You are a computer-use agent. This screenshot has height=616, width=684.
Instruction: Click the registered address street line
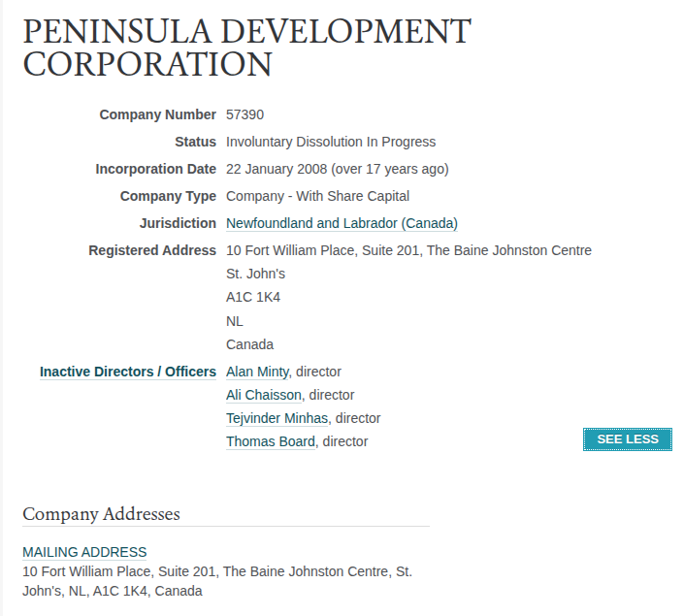pos(408,250)
